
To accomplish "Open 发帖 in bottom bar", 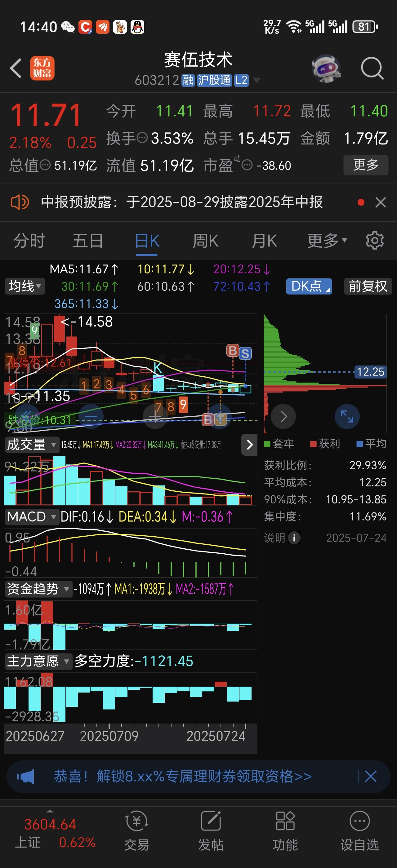I will click(211, 830).
